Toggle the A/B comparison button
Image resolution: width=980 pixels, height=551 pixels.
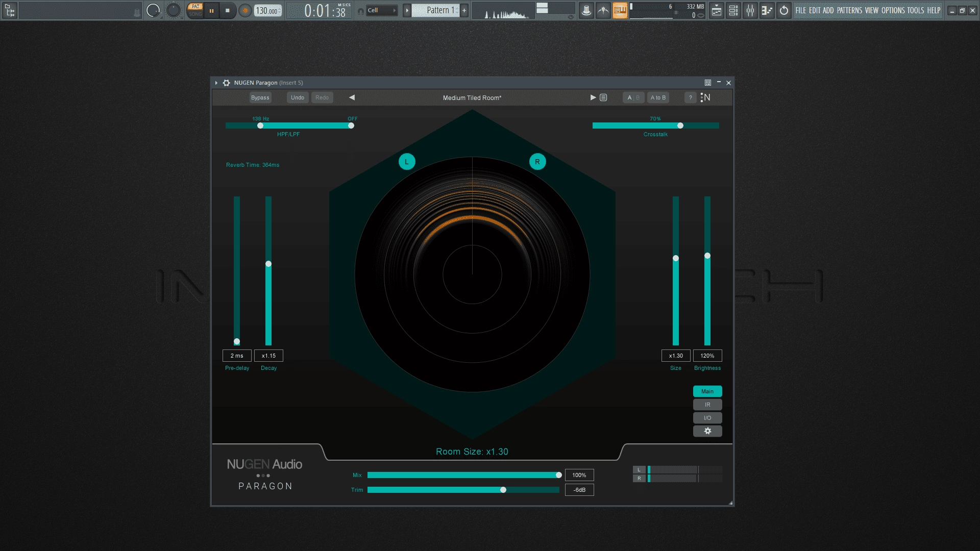tap(633, 97)
